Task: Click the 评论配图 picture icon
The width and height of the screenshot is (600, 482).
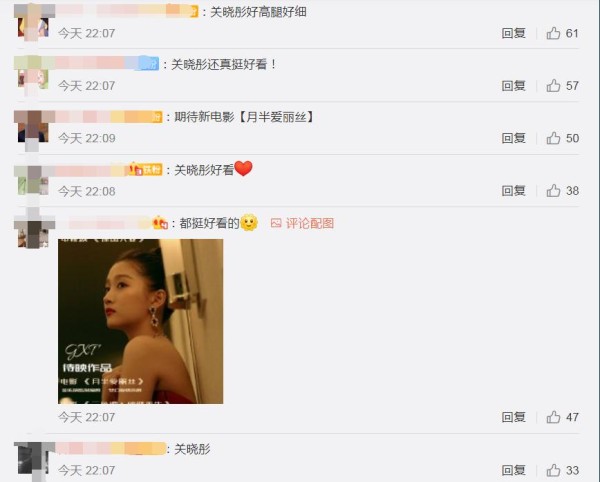Action: (276, 223)
